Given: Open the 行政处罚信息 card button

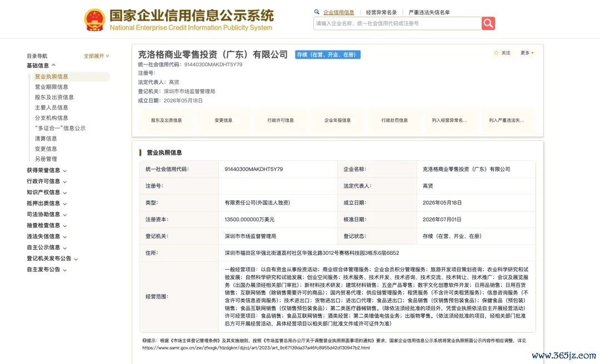Looking at the screenshot, I should tap(394, 120).
